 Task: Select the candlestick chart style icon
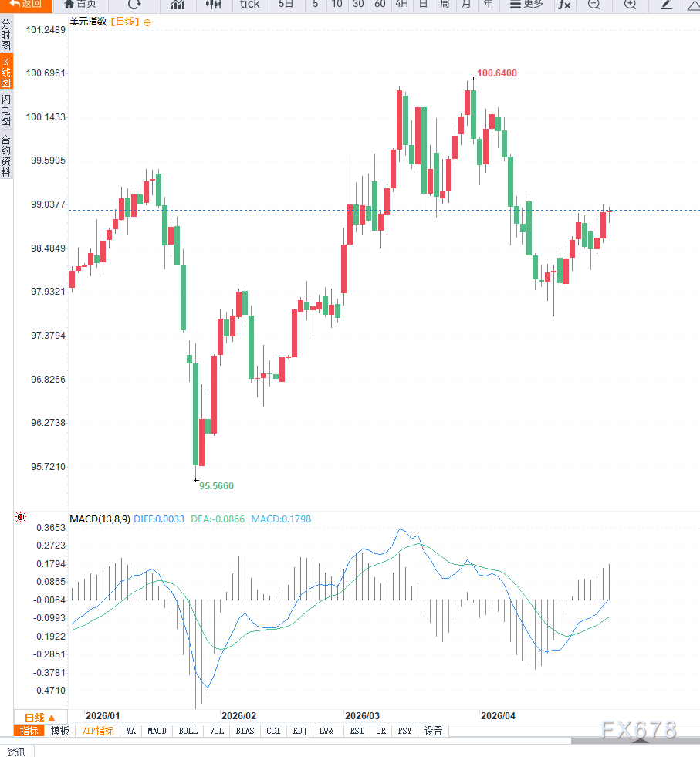[x=215, y=5]
